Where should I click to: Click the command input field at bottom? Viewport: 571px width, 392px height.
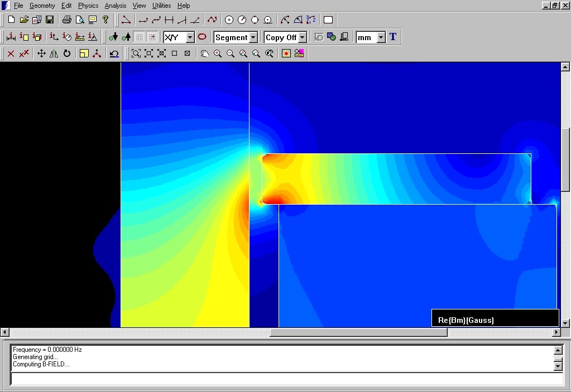(286, 379)
